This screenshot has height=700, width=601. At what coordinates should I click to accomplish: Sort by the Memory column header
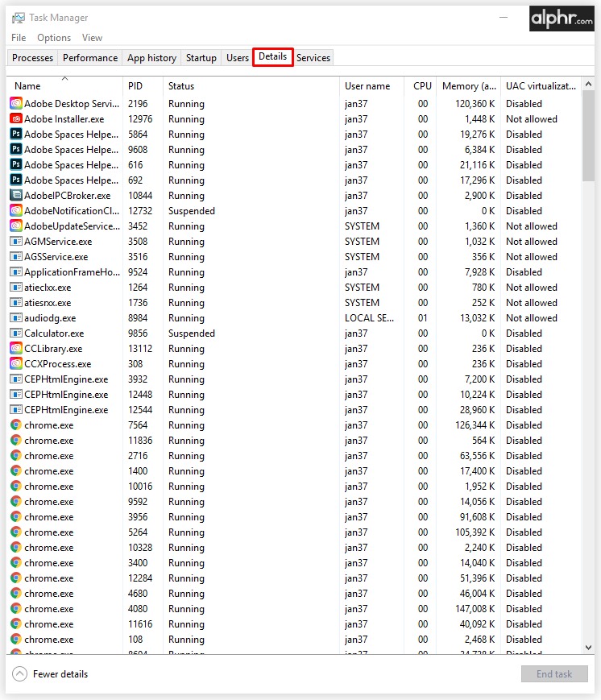coord(468,85)
